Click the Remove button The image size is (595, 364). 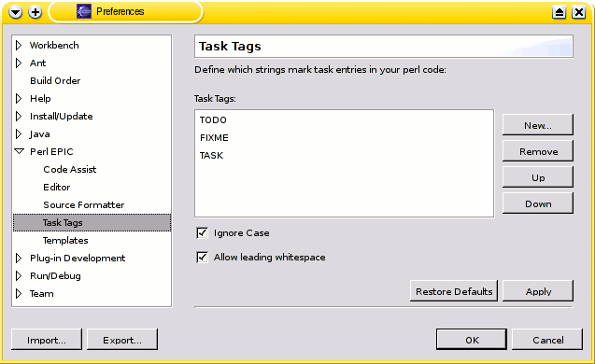click(538, 151)
